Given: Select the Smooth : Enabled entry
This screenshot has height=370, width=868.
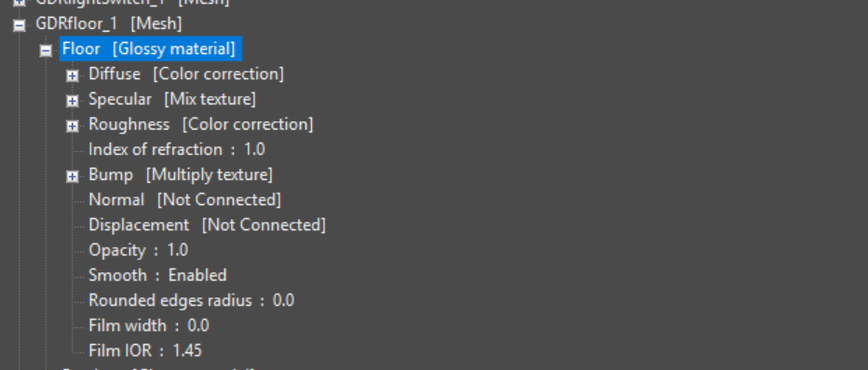Looking at the screenshot, I should (x=157, y=275).
